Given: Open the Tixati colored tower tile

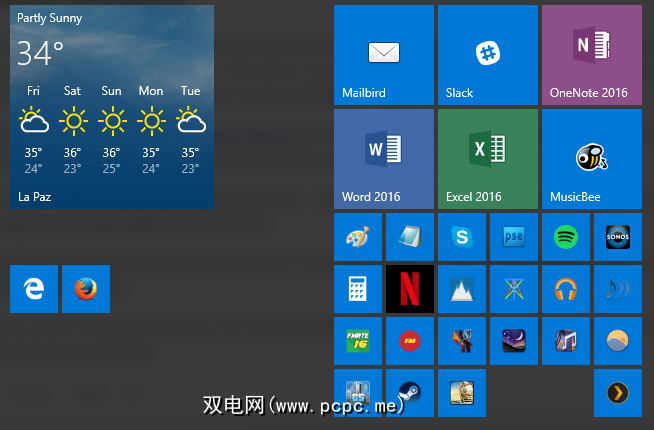Looking at the screenshot, I should [514, 289].
